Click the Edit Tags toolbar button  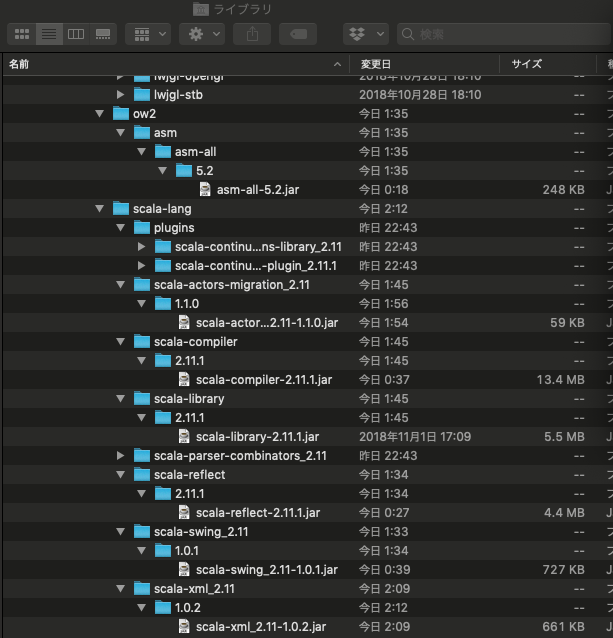point(298,34)
